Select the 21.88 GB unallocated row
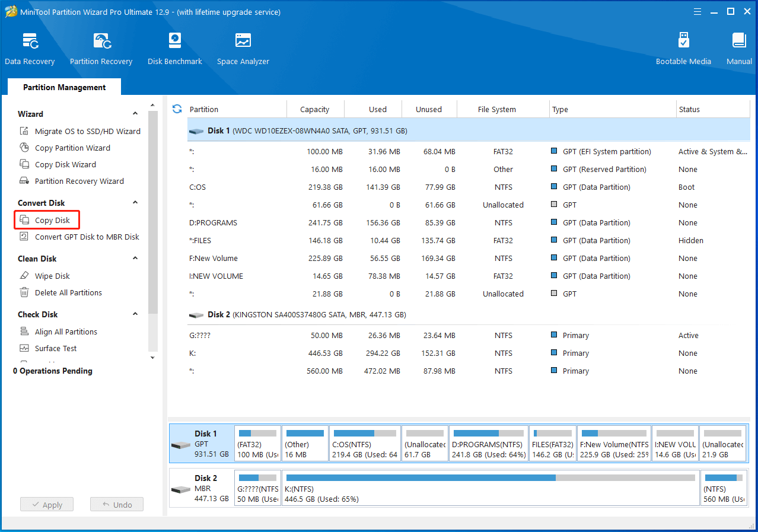The width and height of the screenshot is (758, 532). pyautogui.click(x=469, y=294)
